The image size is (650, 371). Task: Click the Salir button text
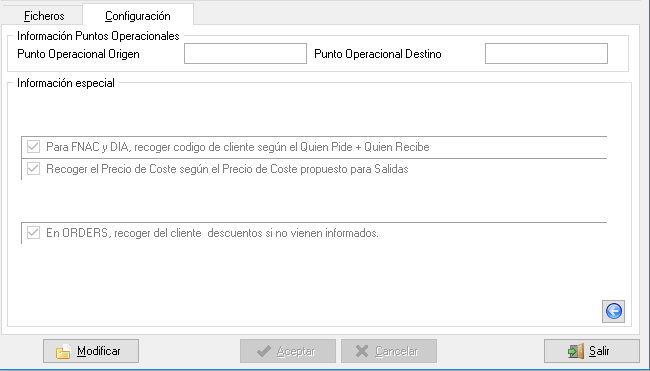[x=599, y=351]
